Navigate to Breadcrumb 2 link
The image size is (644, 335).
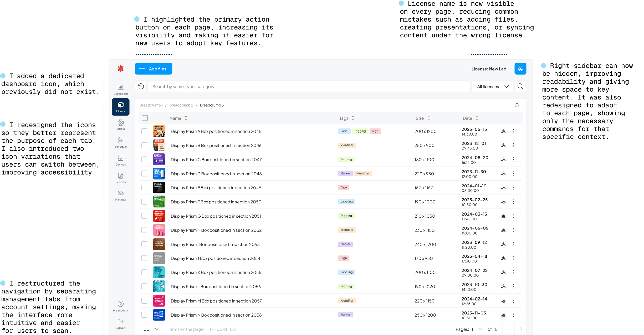coord(181,105)
